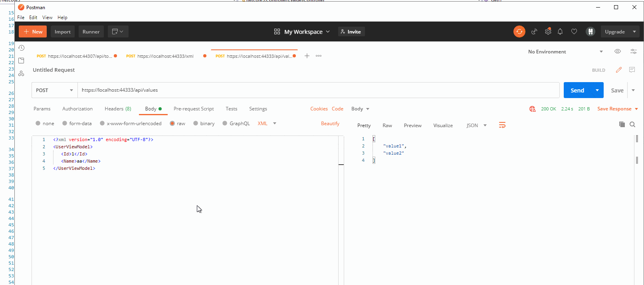644x285 pixels.
Task: Select the form-data radio button
Action: coord(65,123)
